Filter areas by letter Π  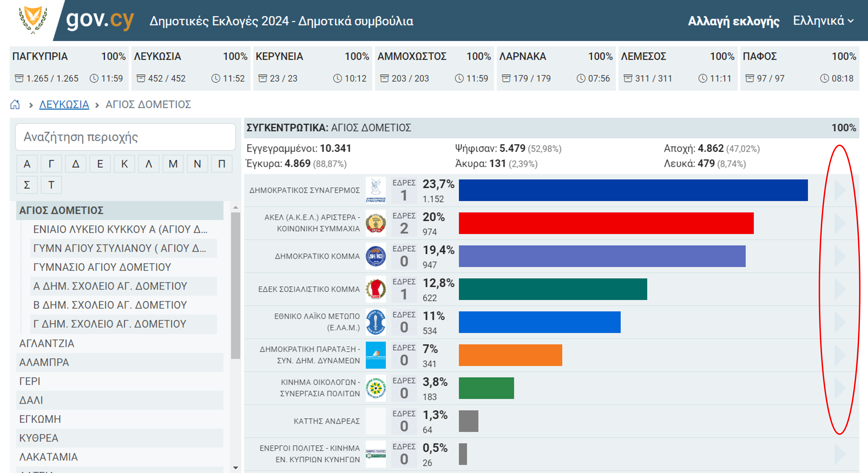(x=222, y=164)
